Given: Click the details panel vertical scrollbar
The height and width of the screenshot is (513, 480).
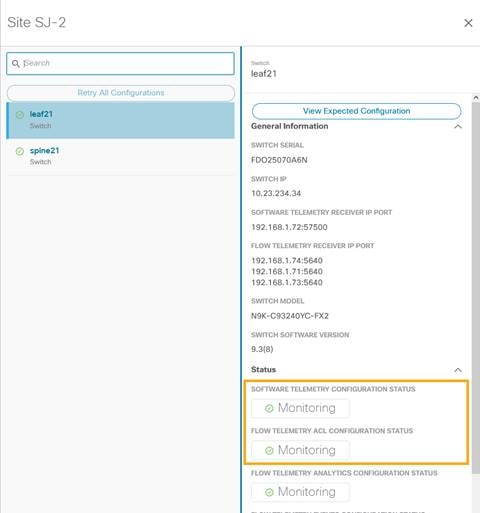Looking at the screenshot, I should coord(476,287).
